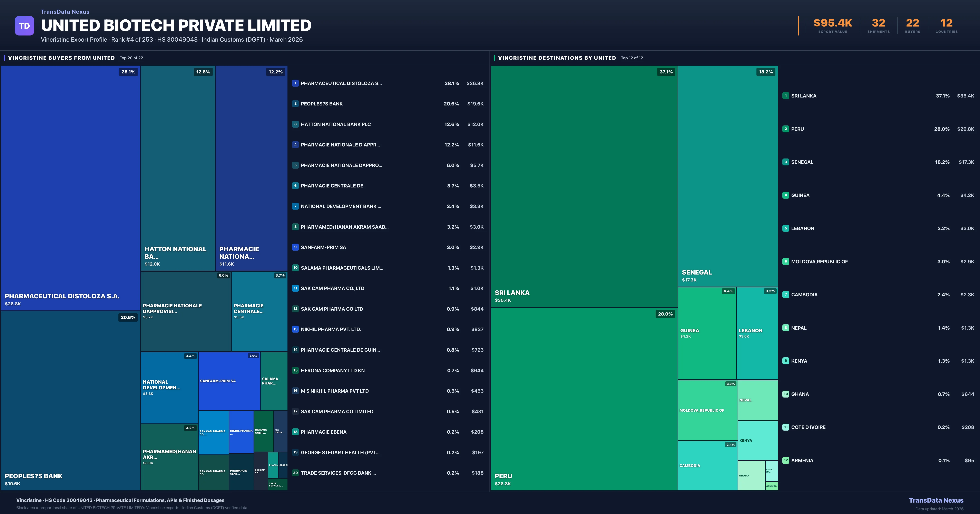
Task: Click the Vincristine Buyers From United heading
Action: coord(61,58)
